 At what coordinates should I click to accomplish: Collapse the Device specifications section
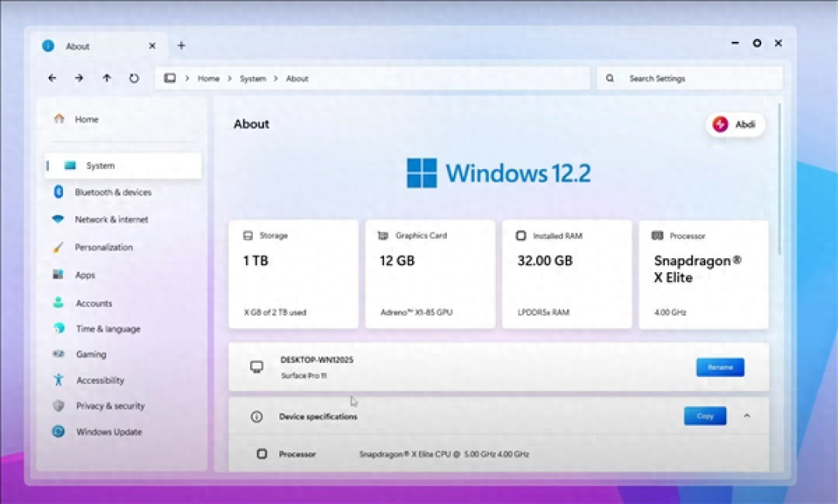coord(747,416)
